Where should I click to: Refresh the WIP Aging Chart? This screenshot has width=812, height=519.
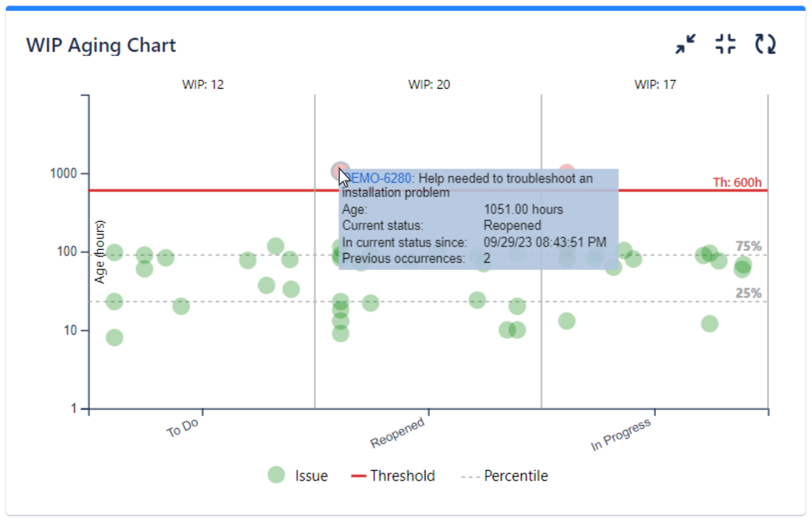pyautogui.click(x=765, y=44)
